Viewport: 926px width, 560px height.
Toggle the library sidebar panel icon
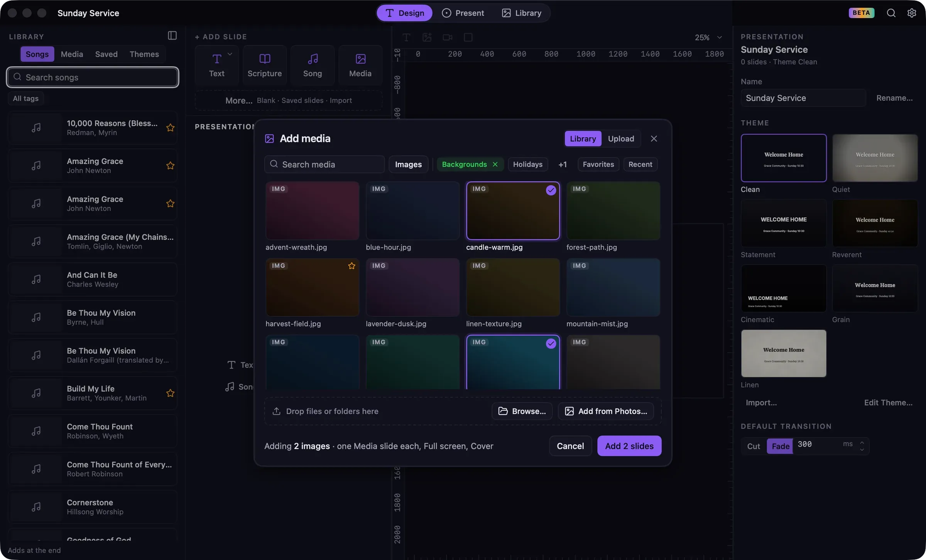(172, 36)
